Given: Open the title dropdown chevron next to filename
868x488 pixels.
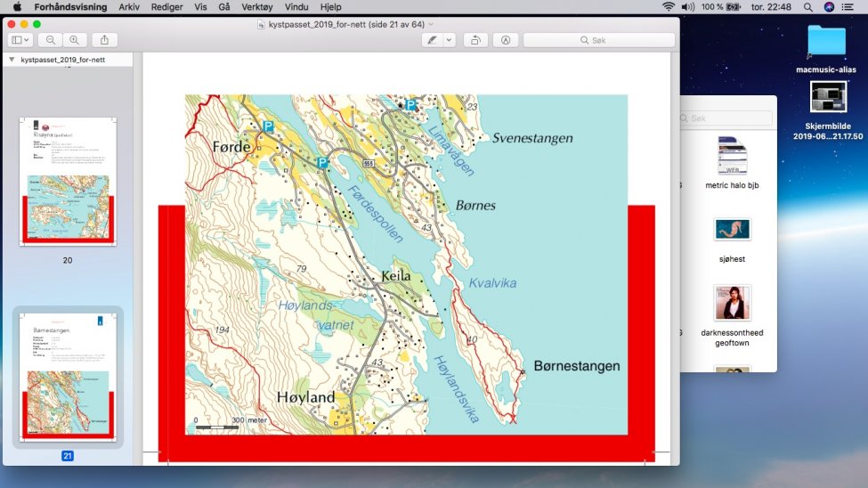Looking at the screenshot, I should coord(431,24).
